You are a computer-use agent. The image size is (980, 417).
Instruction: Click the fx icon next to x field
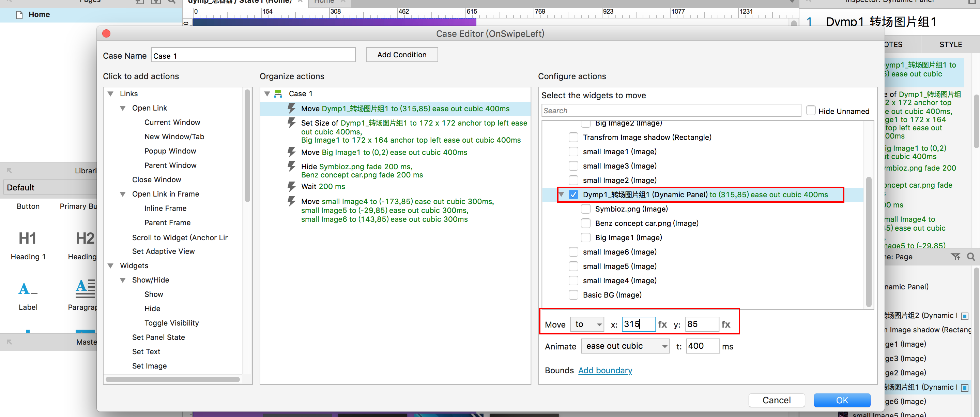(662, 324)
